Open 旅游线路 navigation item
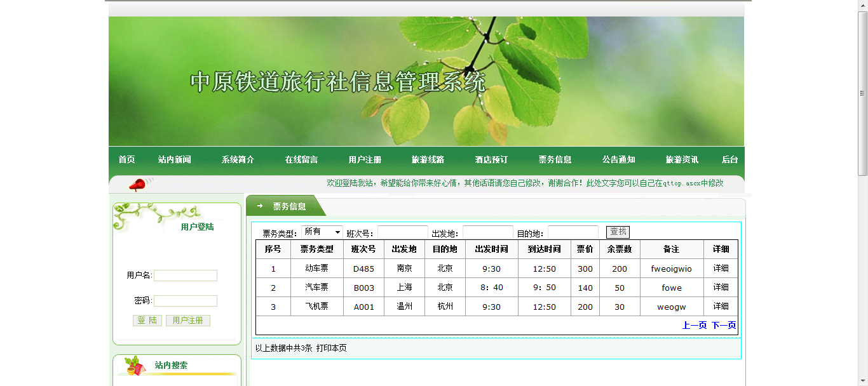The height and width of the screenshot is (386, 868). coord(428,160)
